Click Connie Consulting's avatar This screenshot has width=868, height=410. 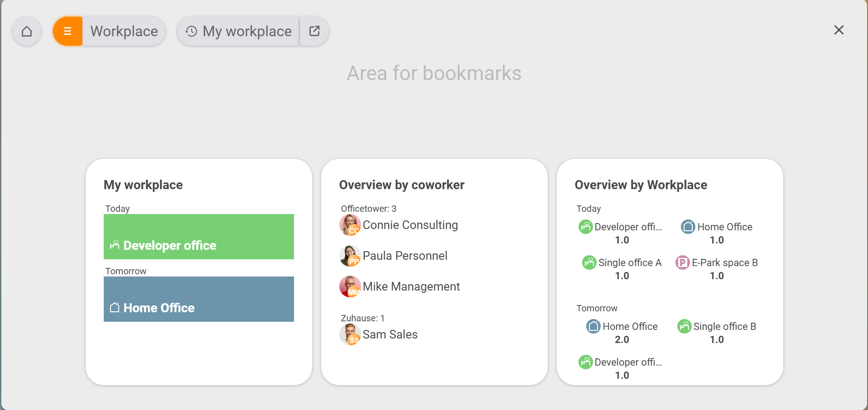(350, 225)
